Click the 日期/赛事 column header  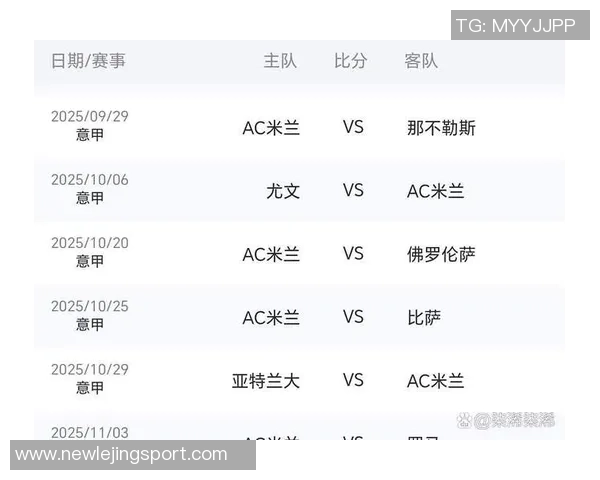click(89, 61)
